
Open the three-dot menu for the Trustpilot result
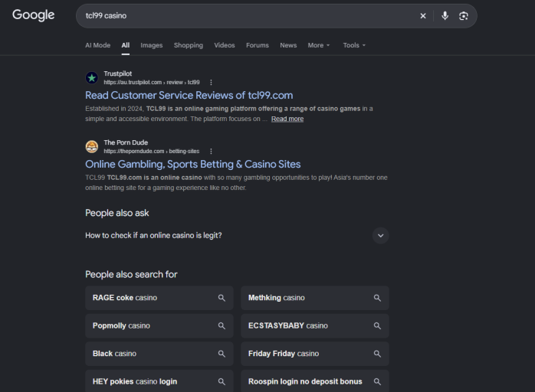(x=211, y=83)
